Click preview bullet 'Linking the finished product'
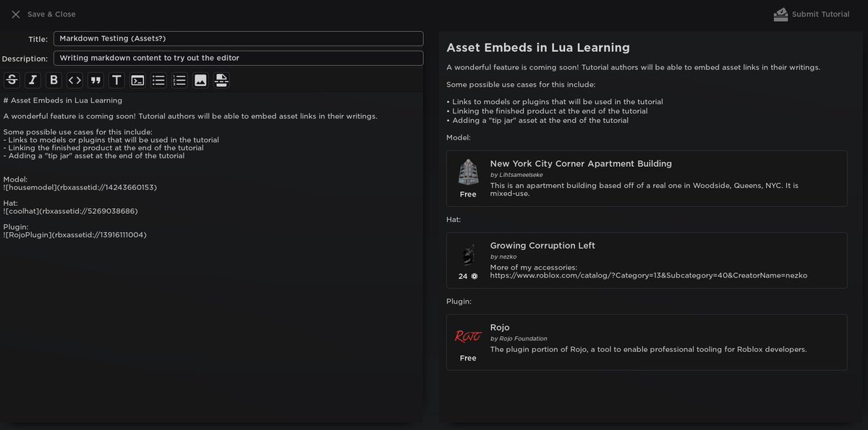The width and height of the screenshot is (868, 430). pyautogui.click(x=547, y=111)
